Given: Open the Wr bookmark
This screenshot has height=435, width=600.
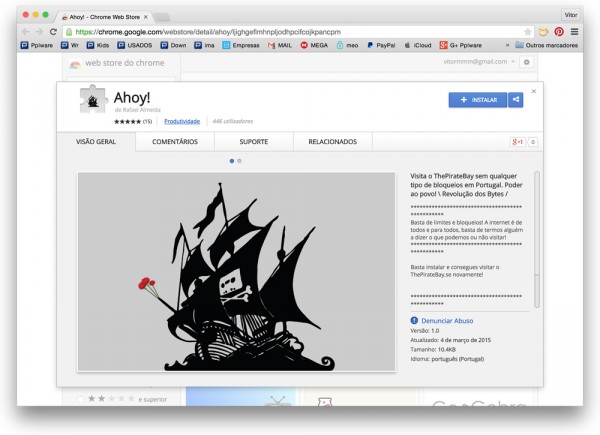Looking at the screenshot, I should (x=70, y=45).
